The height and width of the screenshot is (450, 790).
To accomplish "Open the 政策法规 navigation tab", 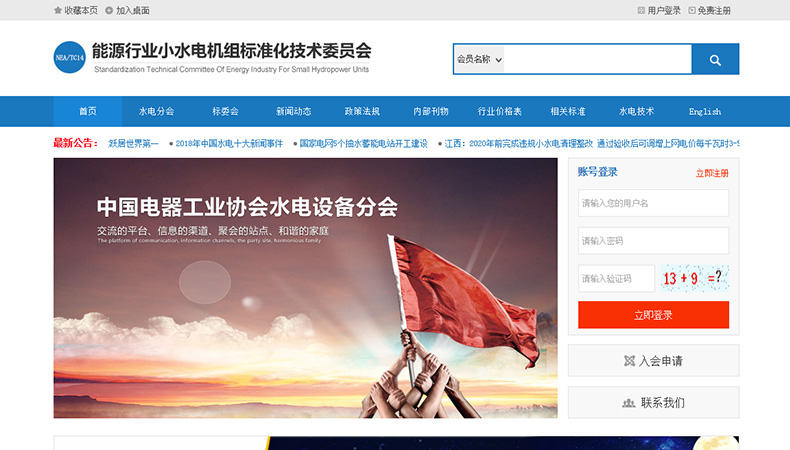I will click(x=362, y=111).
